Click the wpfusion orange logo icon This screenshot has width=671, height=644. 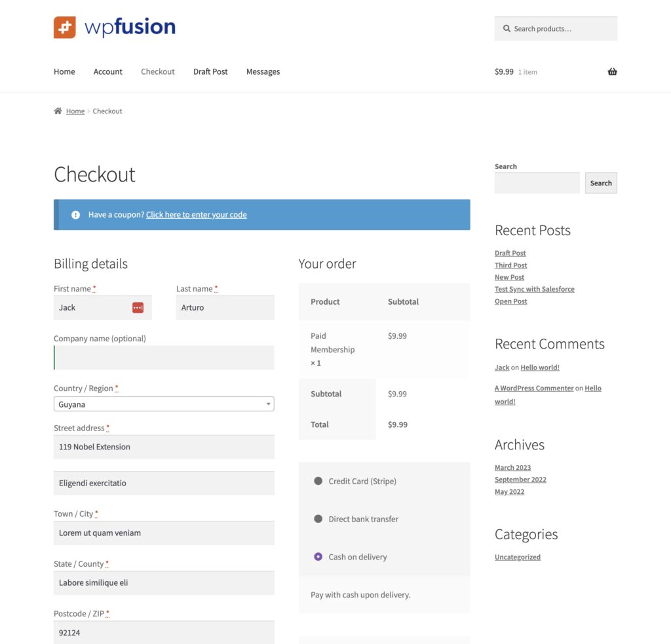click(x=65, y=28)
